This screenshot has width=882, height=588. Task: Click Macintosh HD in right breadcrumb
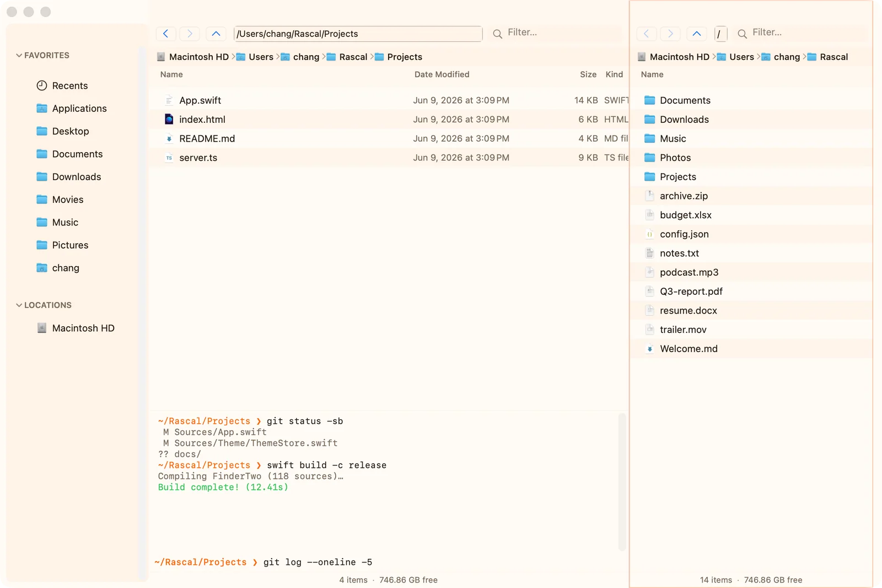pos(674,57)
